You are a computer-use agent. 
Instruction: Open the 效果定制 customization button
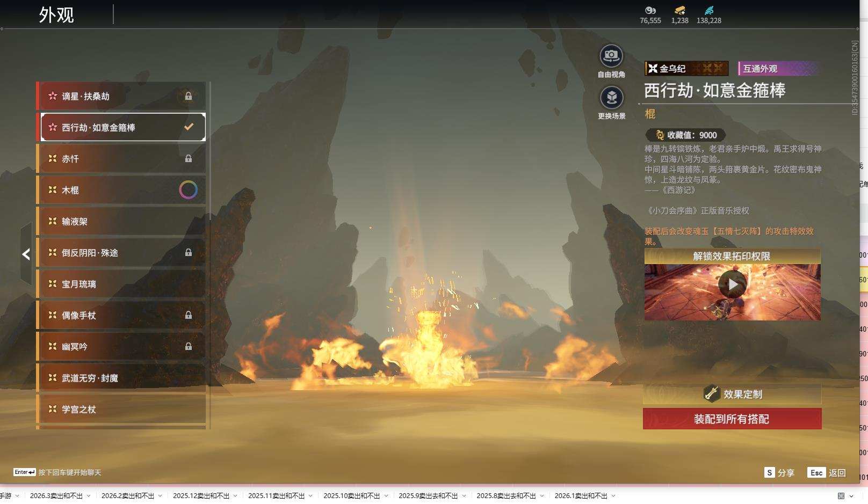[732, 395]
